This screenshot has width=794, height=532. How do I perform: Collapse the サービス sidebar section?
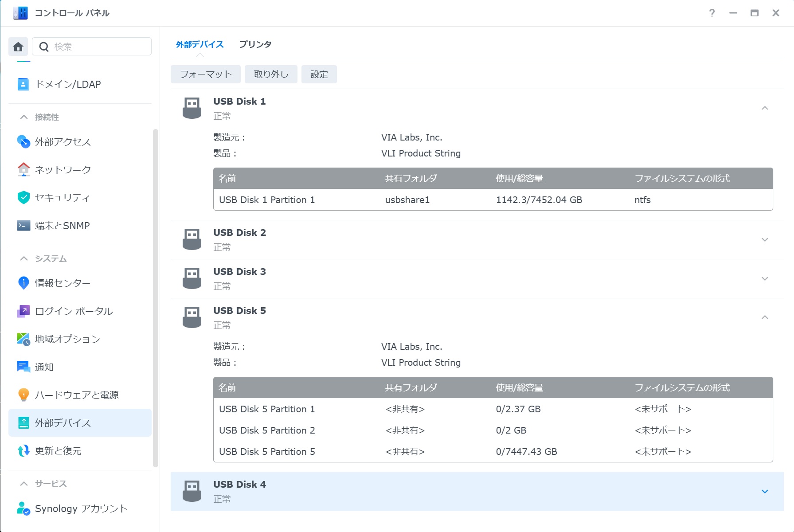[24, 484]
